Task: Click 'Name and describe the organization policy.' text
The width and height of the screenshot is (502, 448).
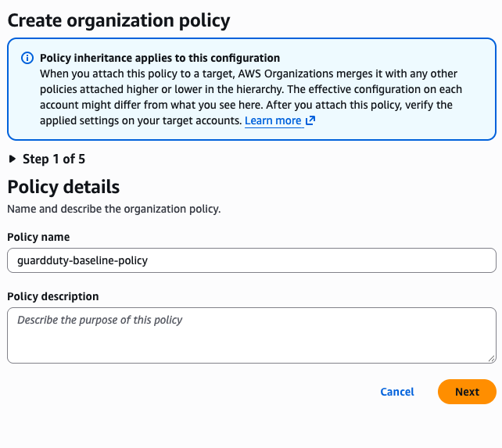Action: pyautogui.click(x=114, y=209)
